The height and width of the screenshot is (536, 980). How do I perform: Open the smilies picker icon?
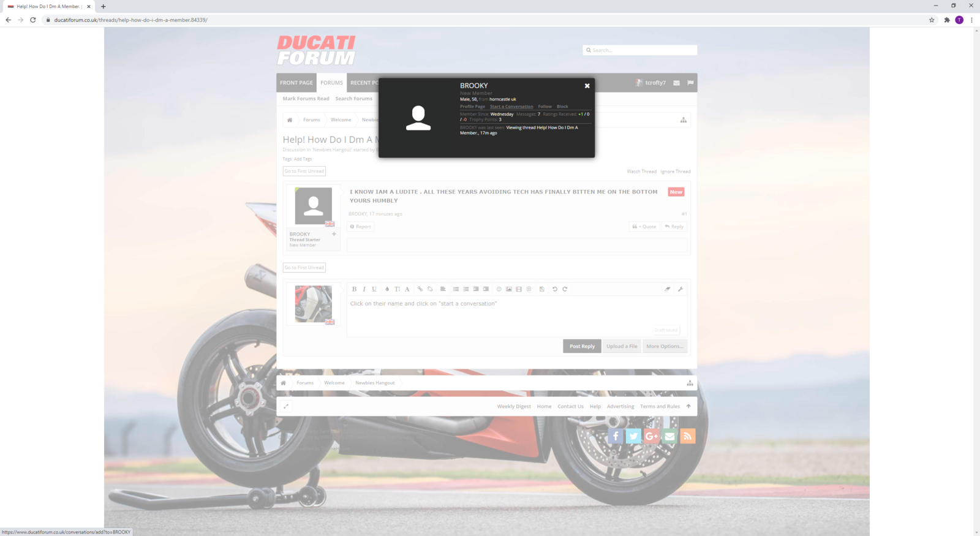[499, 289]
